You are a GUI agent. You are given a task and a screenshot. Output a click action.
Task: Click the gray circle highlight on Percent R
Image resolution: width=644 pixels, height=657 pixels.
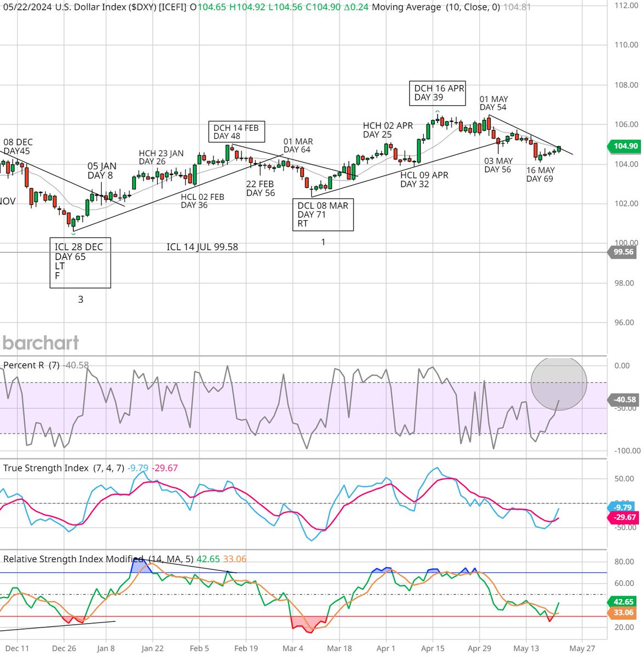(x=559, y=383)
